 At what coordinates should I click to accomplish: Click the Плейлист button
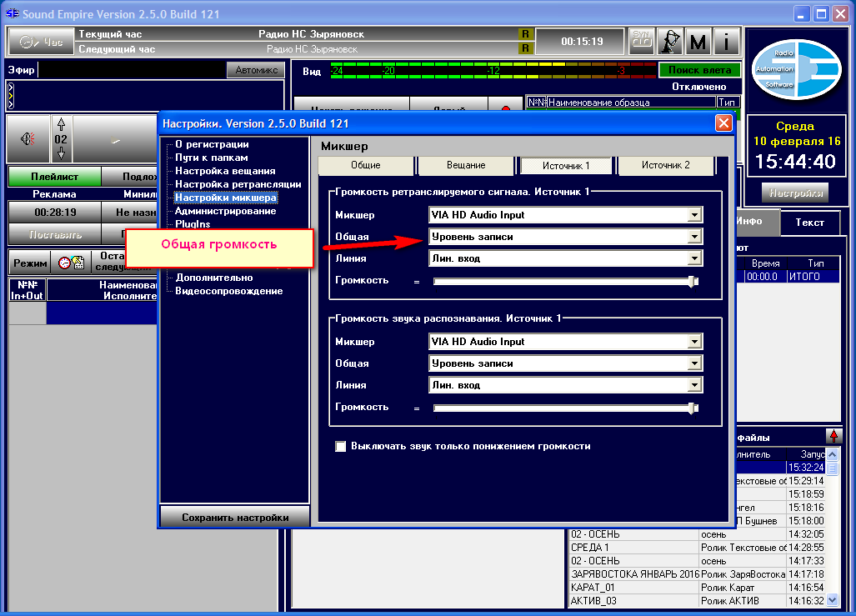[54, 177]
